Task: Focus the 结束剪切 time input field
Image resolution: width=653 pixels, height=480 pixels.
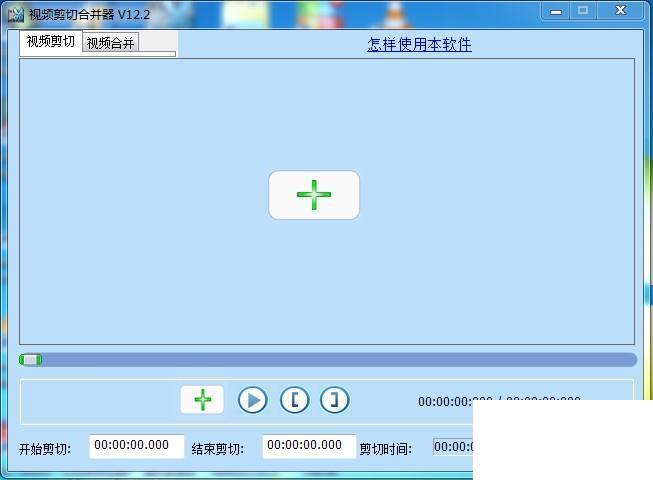Action: click(x=309, y=446)
